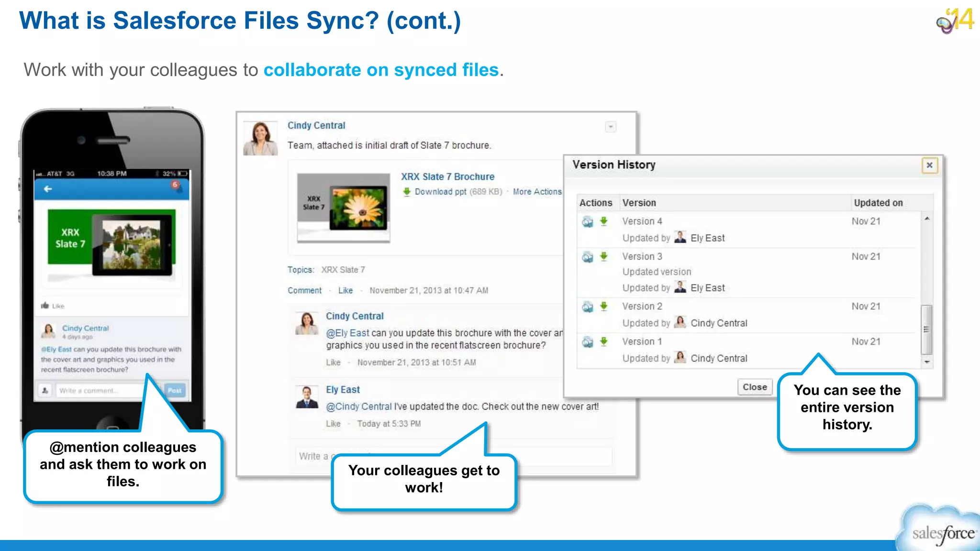Click the Version column header

(639, 203)
